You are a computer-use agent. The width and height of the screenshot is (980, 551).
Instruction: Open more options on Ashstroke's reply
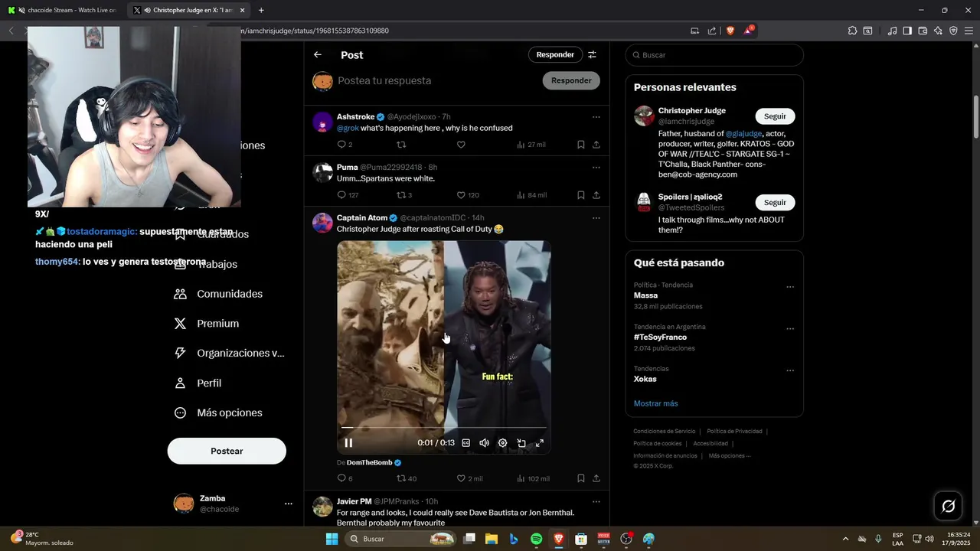point(596,117)
